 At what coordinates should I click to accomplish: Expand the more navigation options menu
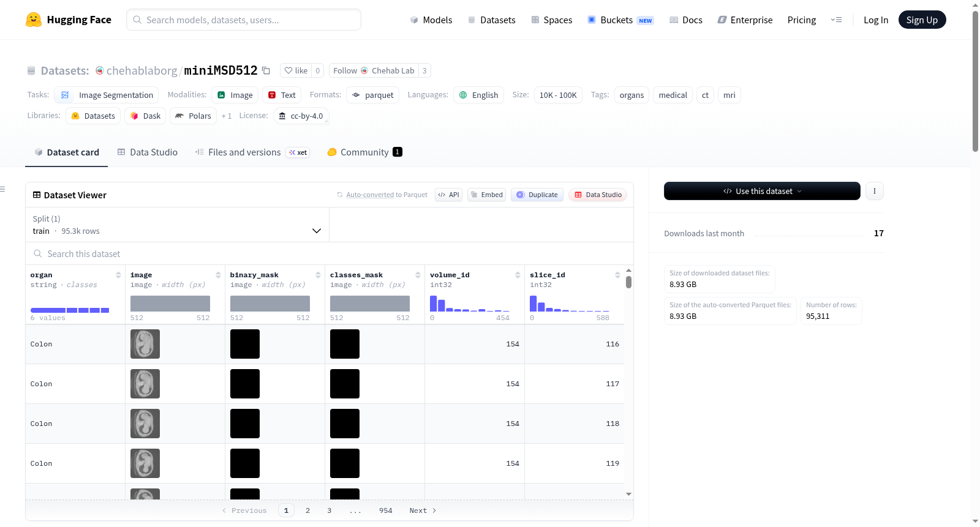[x=836, y=20]
